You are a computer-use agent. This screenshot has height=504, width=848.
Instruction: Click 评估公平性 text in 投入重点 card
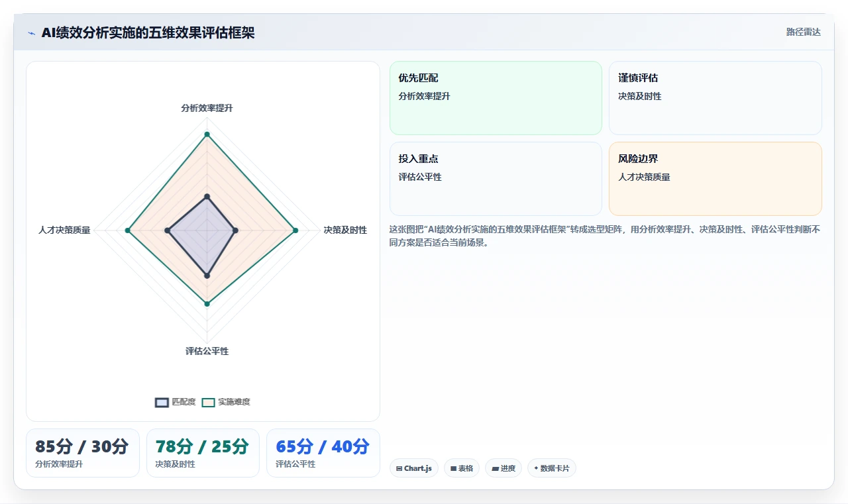[x=420, y=177]
